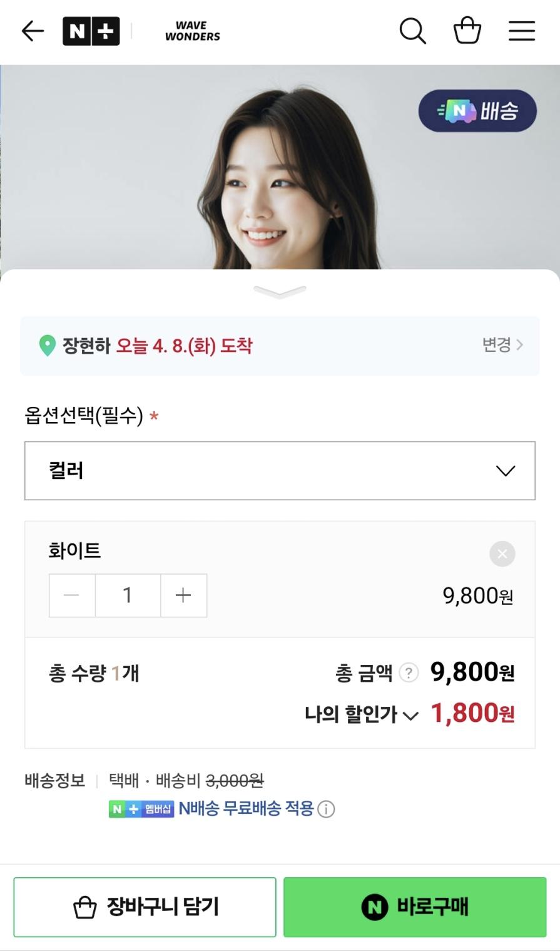Tap the 장바구니 담기 button
The image size is (560, 951).
pyautogui.click(x=145, y=907)
